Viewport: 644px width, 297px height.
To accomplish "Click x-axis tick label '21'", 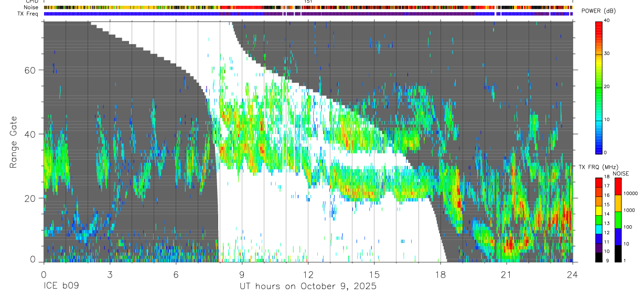I will (x=506, y=274).
